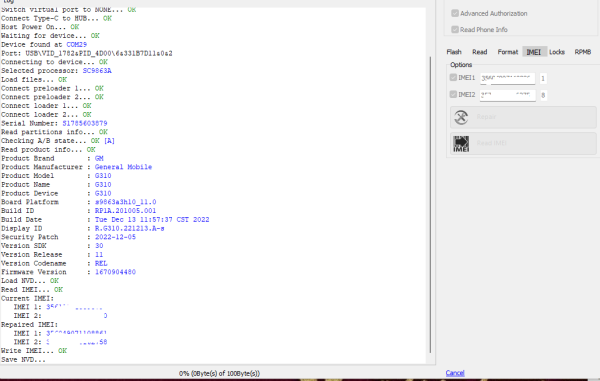Switch to the RPMB tab

(x=582, y=52)
